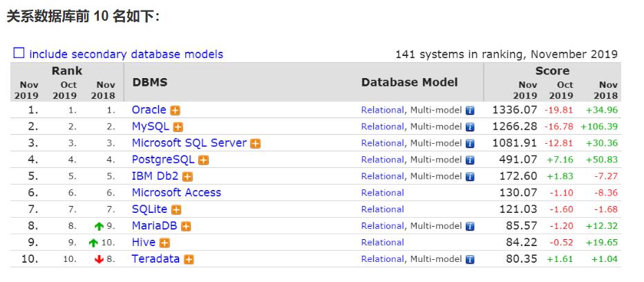Click info icon in Microsoft SQL Server row
Viewport: 644px width, 282px height.
coord(470,144)
